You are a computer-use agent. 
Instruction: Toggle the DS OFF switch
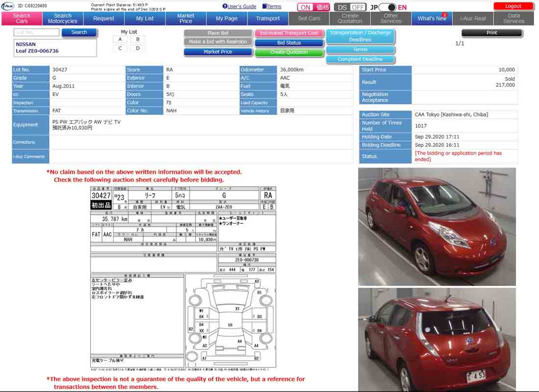350,7
